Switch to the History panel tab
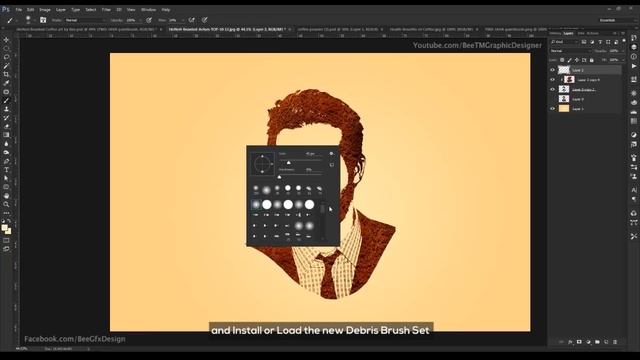The width and height of the screenshot is (640, 360). click(555, 33)
